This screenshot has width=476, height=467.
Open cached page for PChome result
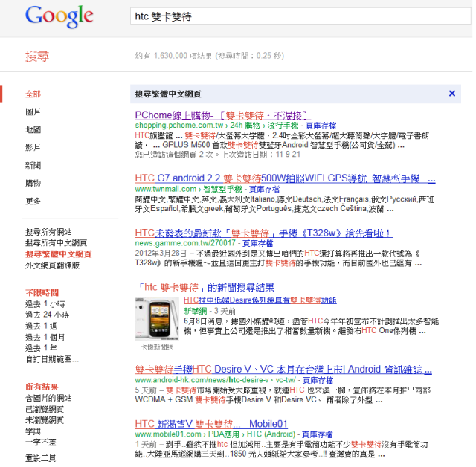pos(321,126)
